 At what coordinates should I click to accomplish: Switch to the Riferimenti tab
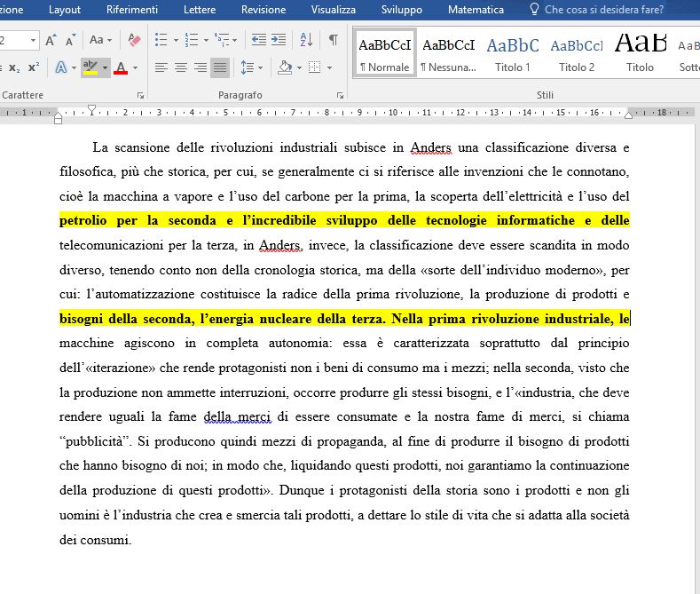pyautogui.click(x=132, y=10)
